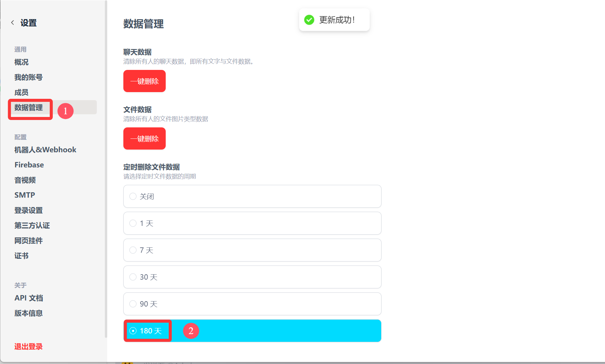Image resolution: width=605 pixels, height=364 pixels.
Task: Choose the 30 天 deletion period
Action: tap(133, 277)
